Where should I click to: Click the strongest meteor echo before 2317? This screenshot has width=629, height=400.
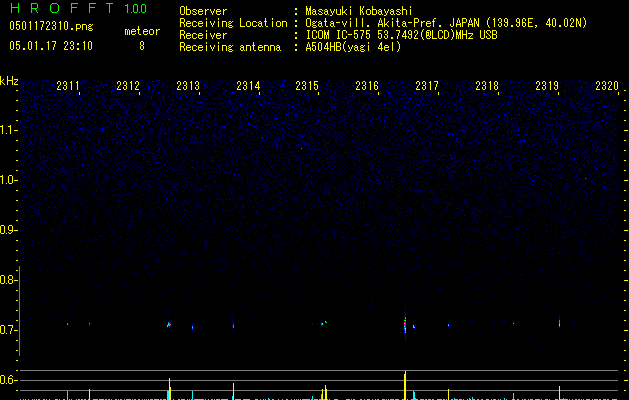[x=405, y=324]
